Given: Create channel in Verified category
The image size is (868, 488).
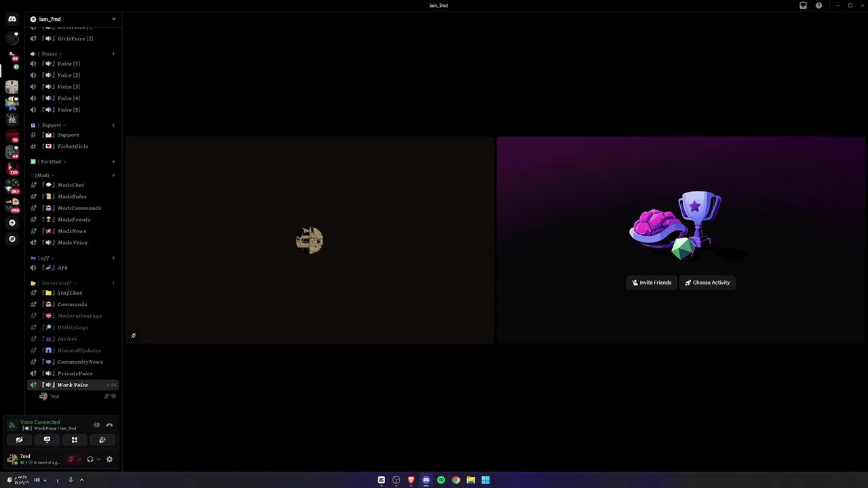Looking at the screenshot, I should click(113, 161).
